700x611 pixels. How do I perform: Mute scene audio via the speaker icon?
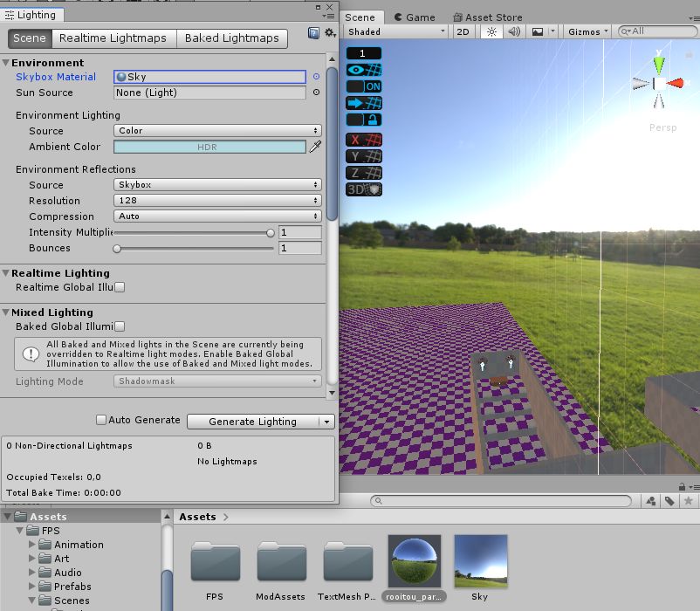[514, 31]
